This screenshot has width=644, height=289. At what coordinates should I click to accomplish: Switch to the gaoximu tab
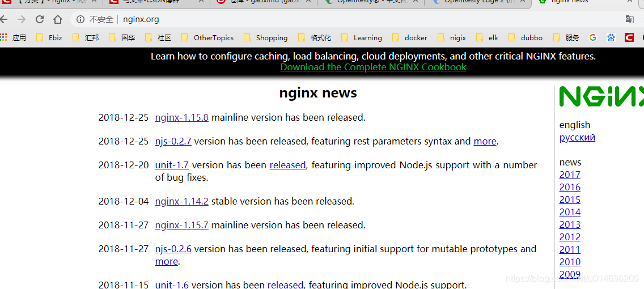click(x=264, y=2)
